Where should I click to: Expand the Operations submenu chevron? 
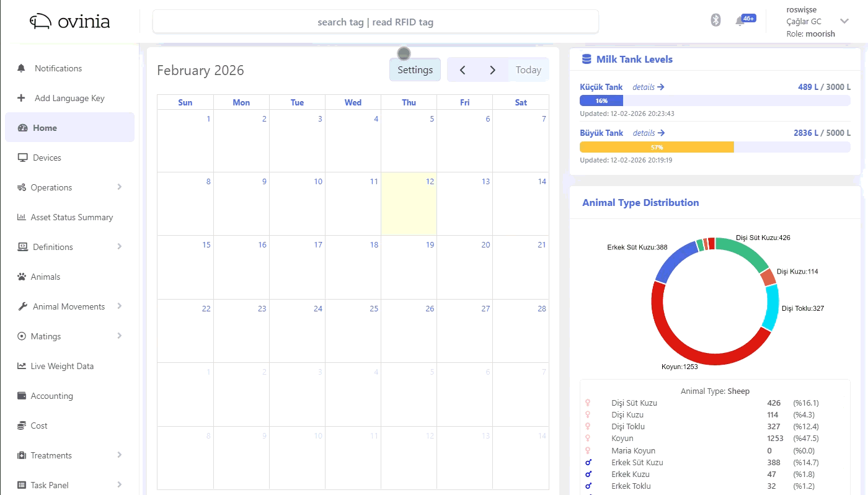(119, 187)
